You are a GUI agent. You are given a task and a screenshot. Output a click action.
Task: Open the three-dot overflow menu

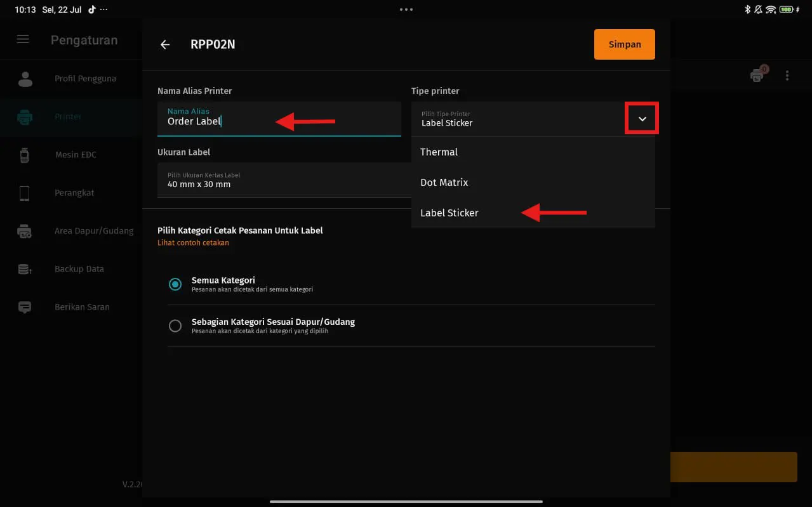click(x=787, y=76)
